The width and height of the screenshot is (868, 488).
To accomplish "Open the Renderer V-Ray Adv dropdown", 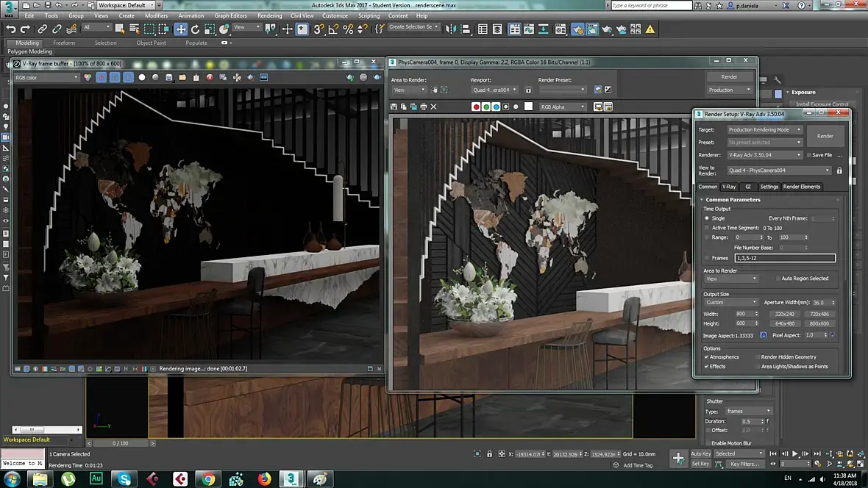I will [765, 155].
